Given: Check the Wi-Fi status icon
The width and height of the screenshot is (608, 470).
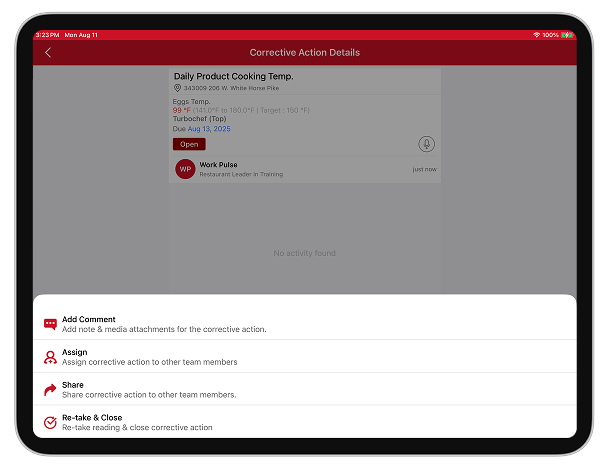Looking at the screenshot, I should (537, 35).
